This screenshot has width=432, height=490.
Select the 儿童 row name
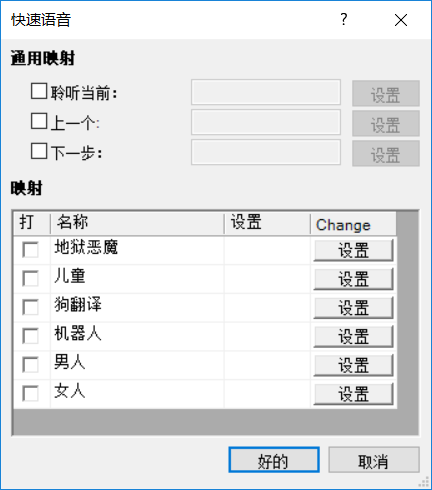click(70, 276)
